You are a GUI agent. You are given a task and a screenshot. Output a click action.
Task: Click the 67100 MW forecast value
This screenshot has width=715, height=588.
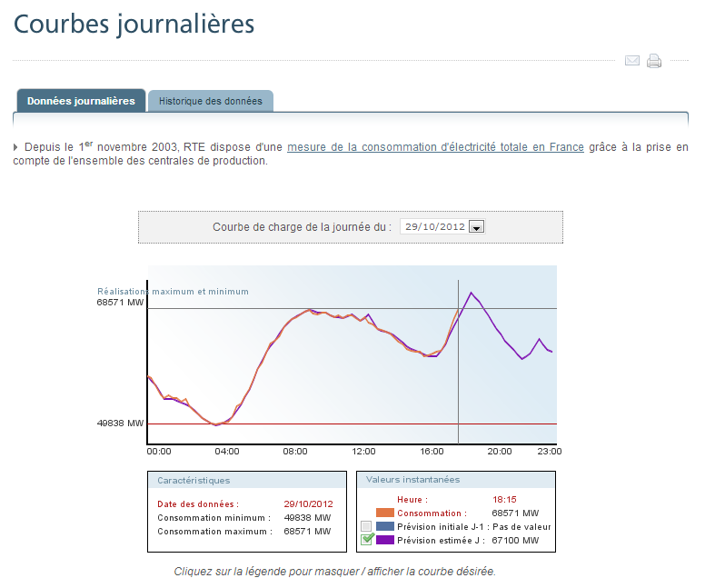tap(515, 540)
